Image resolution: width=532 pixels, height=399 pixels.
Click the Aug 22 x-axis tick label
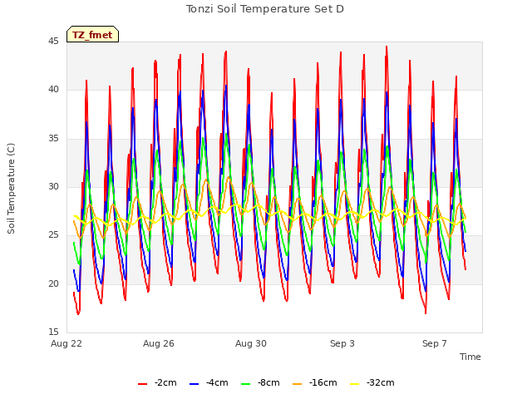[x=66, y=343]
